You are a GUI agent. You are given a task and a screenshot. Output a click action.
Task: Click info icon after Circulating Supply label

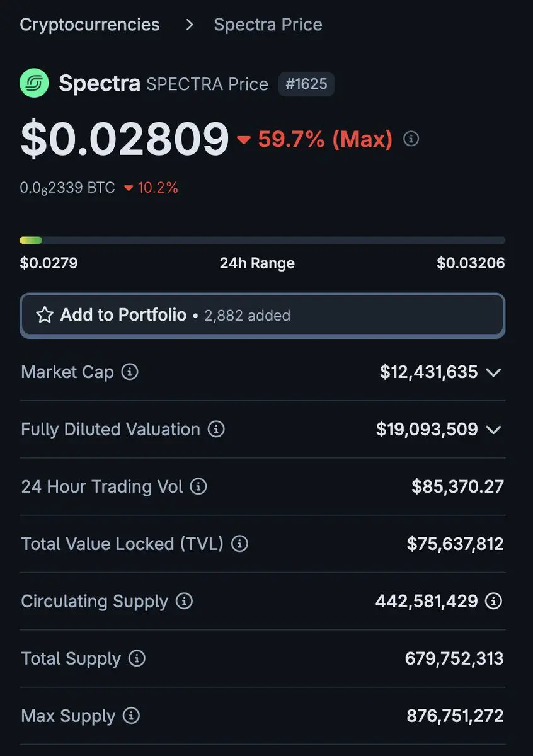click(x=184, y=601)
